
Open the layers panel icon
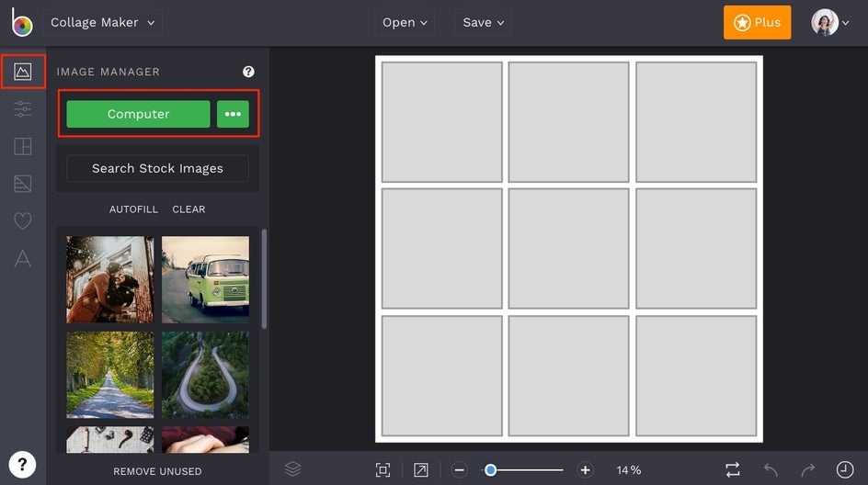292,469
